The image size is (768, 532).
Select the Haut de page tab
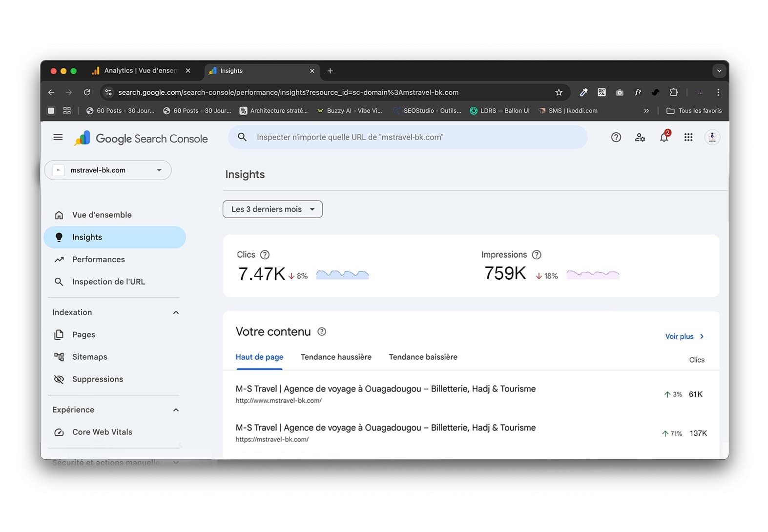pyautogui.click(x=259, y=357)
